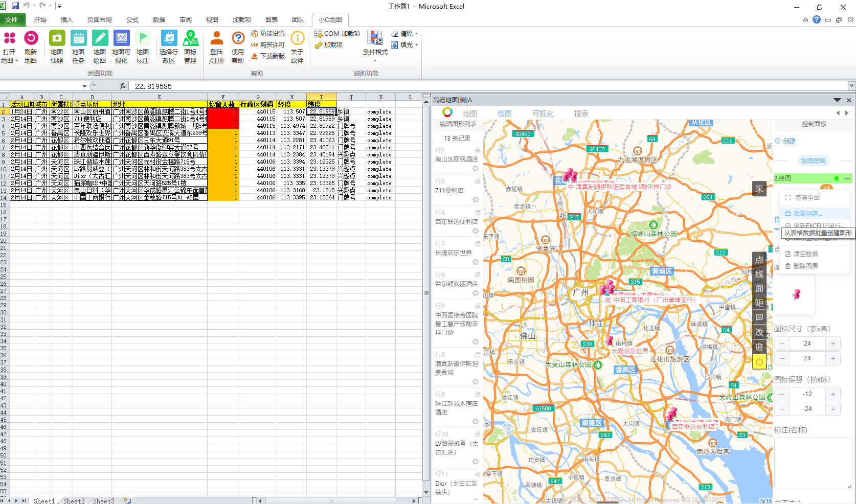Screen dimensions: 856x504
Task: Click the 刷新地图 refresh icon
Action: coord(31,38)
